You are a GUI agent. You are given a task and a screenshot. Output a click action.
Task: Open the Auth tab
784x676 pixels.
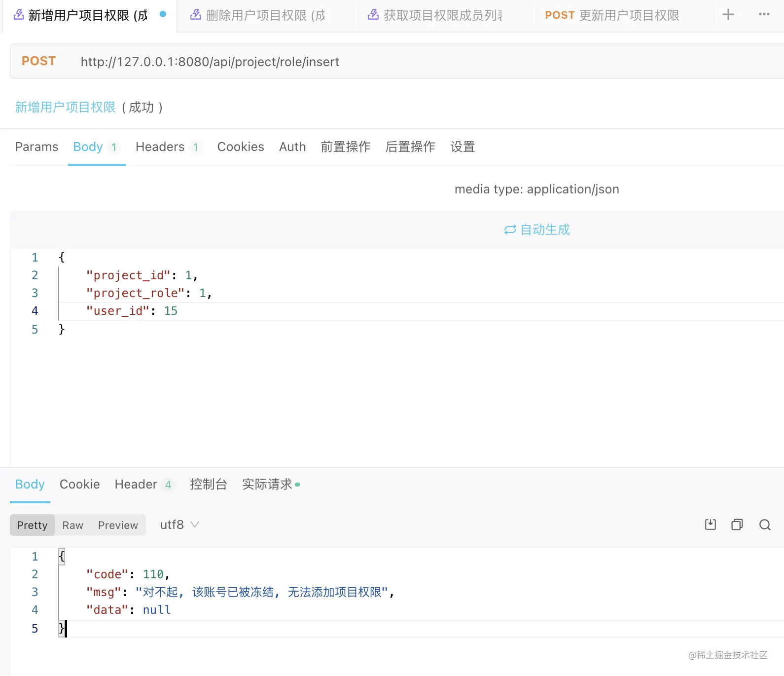click(292, 147)
